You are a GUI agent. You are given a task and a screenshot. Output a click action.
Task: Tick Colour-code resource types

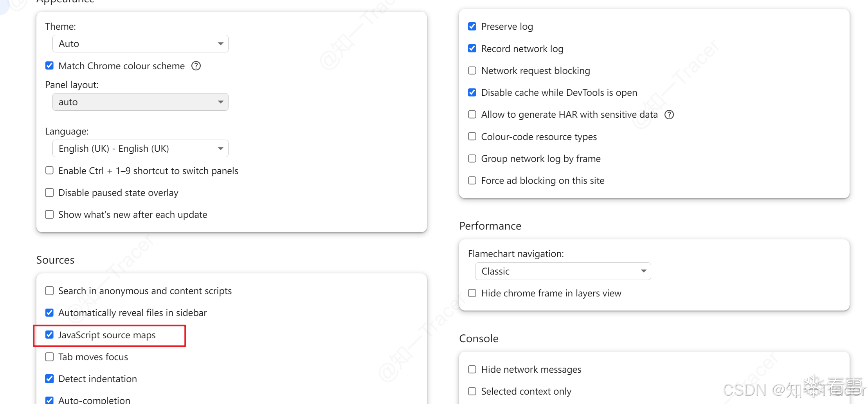coord(472,136)
